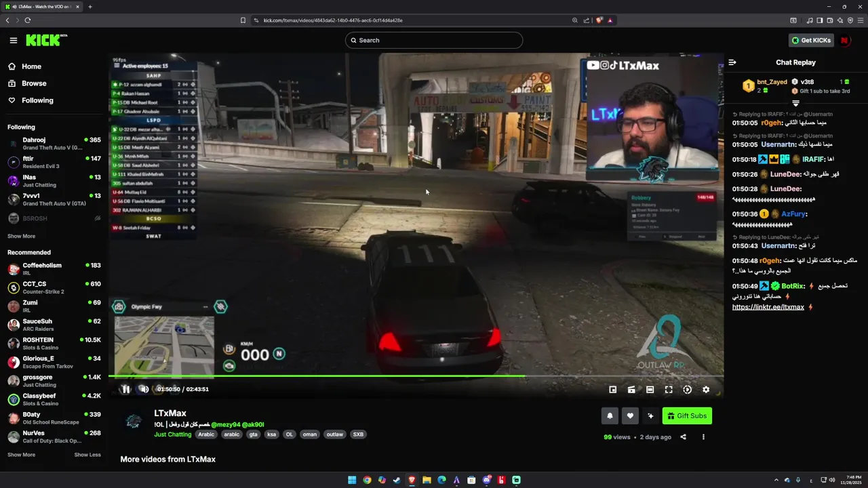Show more recommended channels
Viewport: 868px width, 488px height.
coord(21,455)
